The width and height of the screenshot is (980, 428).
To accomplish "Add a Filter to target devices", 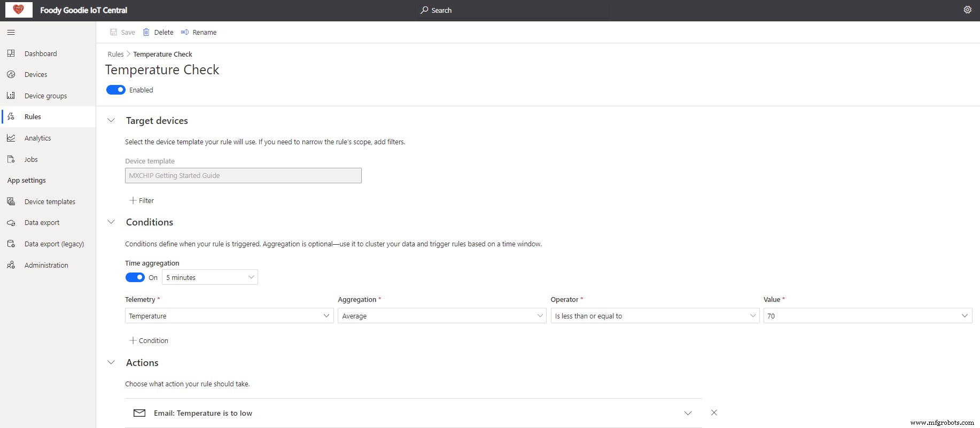I will (x=142, y=200).
